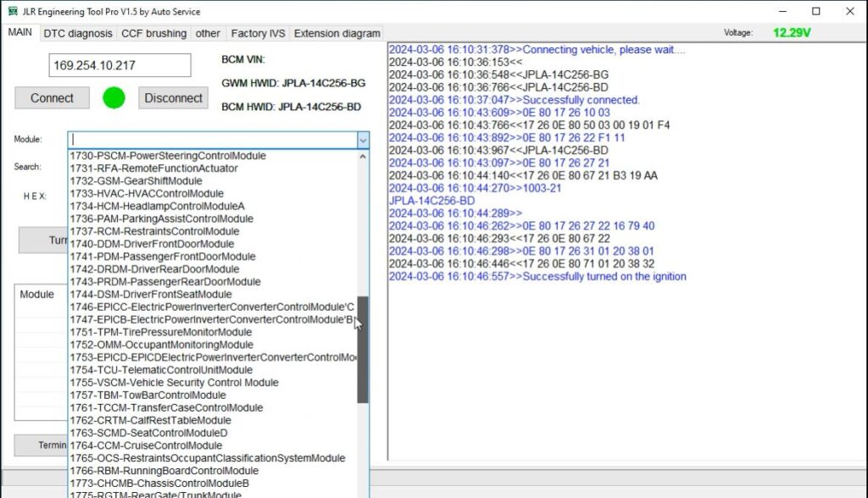This screenshot has height=498, width=868.
Task: Close the JLR Engineering Tool window
Action: pyautogui.click(x=850, y=11)
